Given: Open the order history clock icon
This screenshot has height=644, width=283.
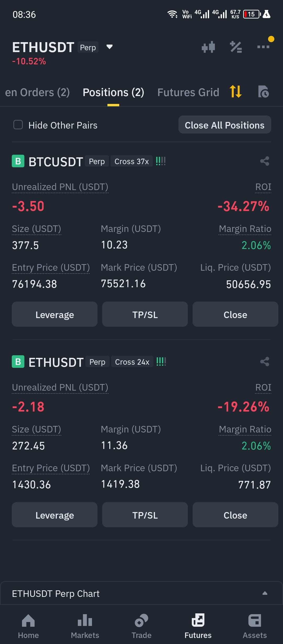Looking at the screenshot, I should point(263,92).
